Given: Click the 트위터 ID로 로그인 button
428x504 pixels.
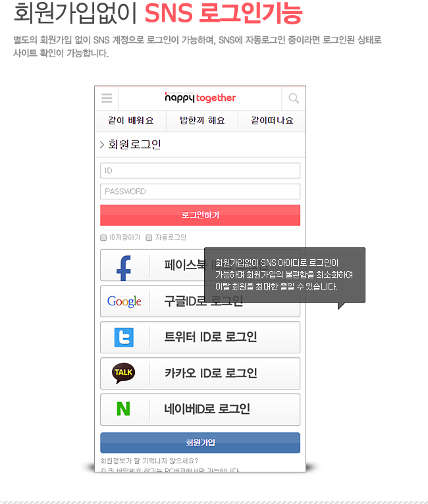Looking at the screenshot, I should click(200, 337).
